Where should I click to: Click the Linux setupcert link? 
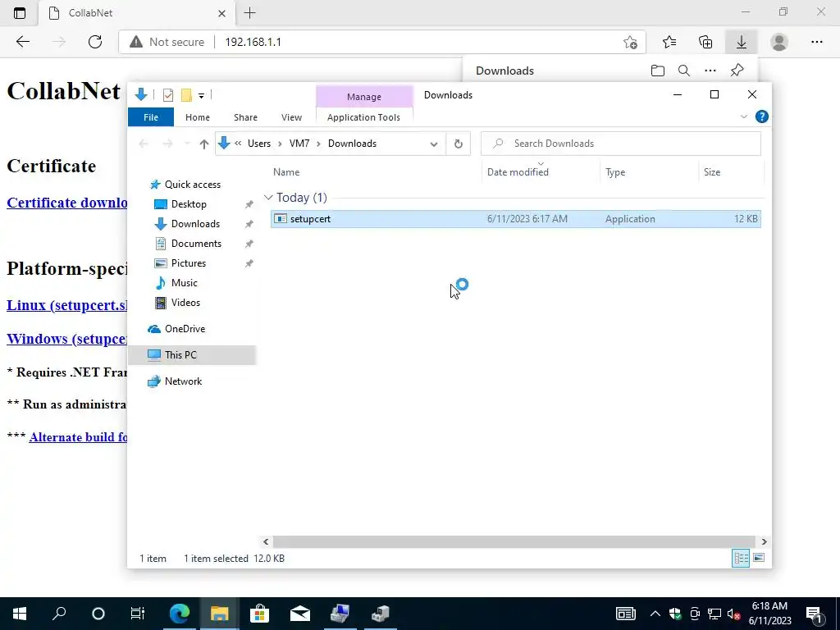pyautogui.click(x=67, y=305)
